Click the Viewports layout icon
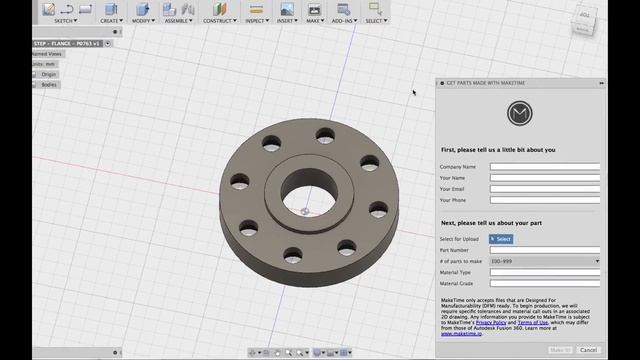 click(x=344, y=353)
